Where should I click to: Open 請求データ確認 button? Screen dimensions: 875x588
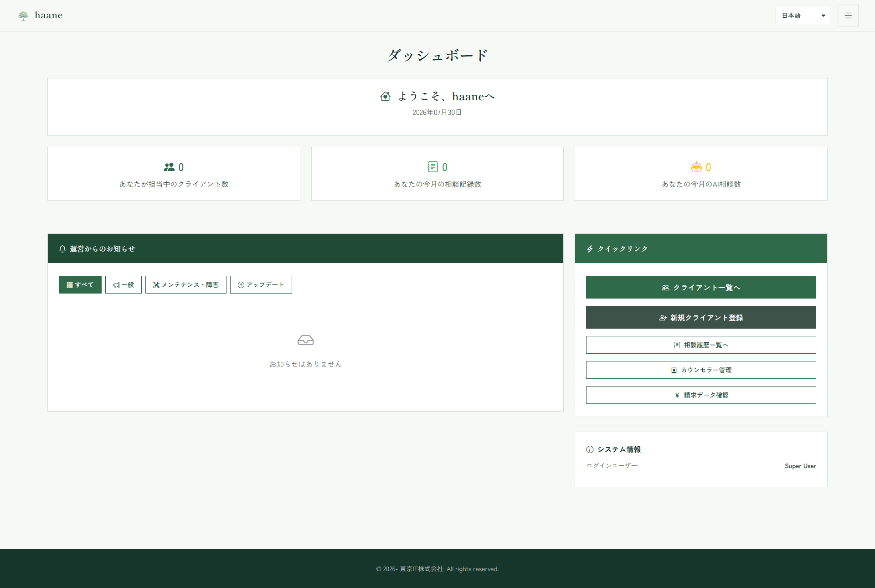click(701, 395)
